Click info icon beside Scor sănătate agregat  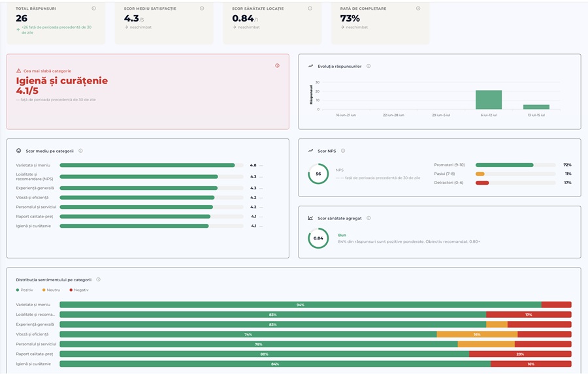368,218
